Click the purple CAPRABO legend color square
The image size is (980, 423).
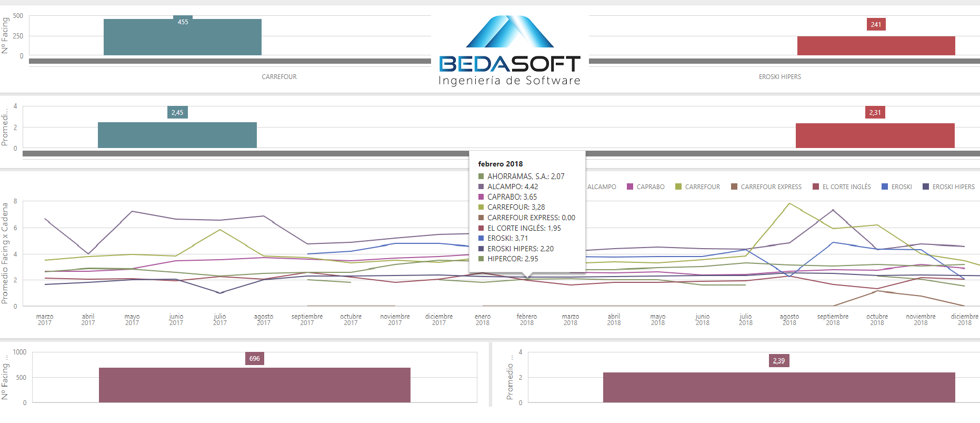[630, 187]
